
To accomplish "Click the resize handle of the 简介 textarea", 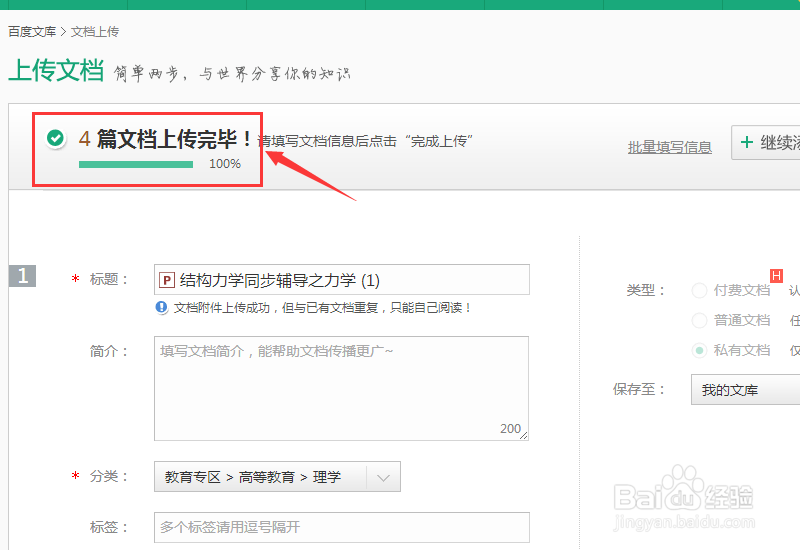I will click(x=523, y=435).
